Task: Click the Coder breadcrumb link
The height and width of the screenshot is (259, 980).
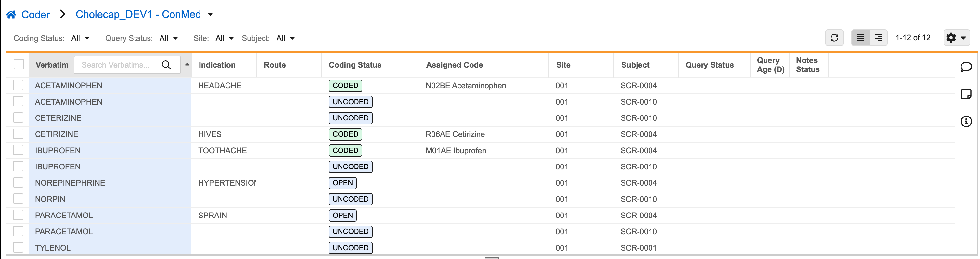Action: (x=35, y=15)
